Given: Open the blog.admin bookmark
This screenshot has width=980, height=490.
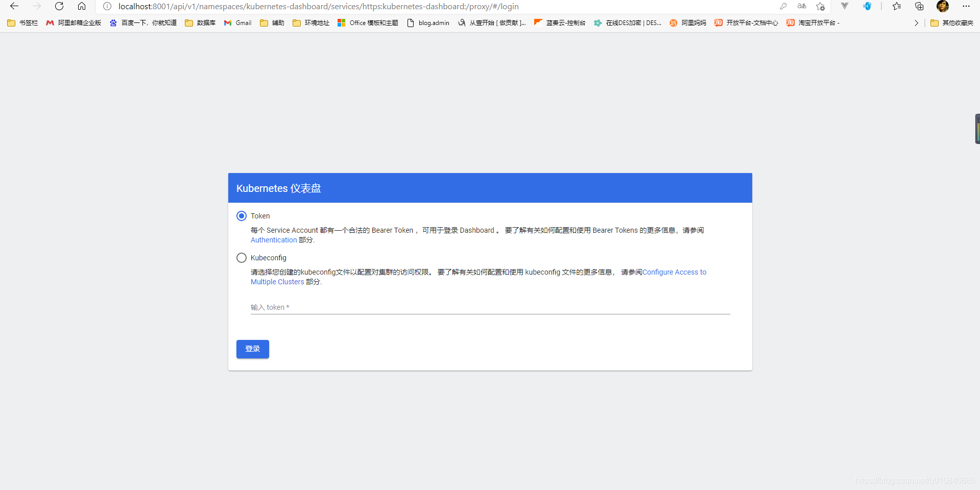Looking at the screenshot, I should (x=428, y=22).
